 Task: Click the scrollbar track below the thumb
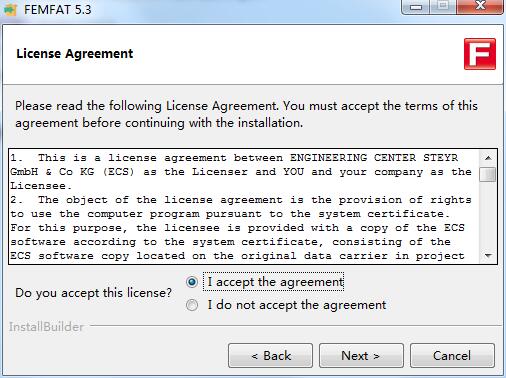coord(488,216)
